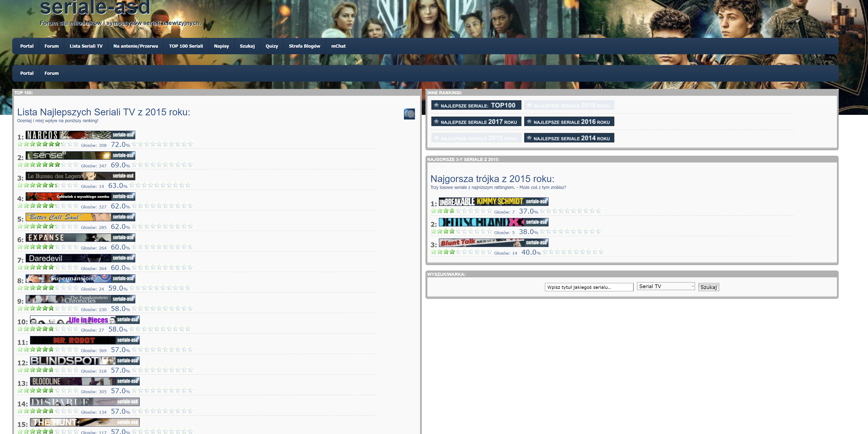Rate Narcos using its empty star row
Screen dimensions: 868x434
(163, 144)
